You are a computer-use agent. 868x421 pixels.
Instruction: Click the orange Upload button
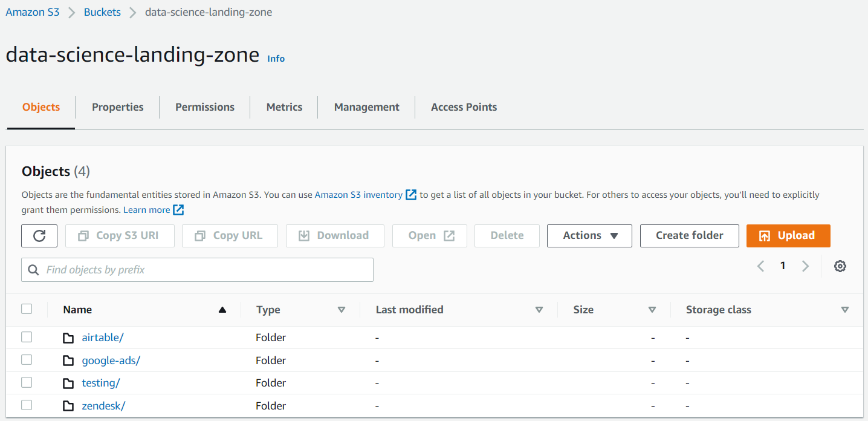tap(788, 236)
